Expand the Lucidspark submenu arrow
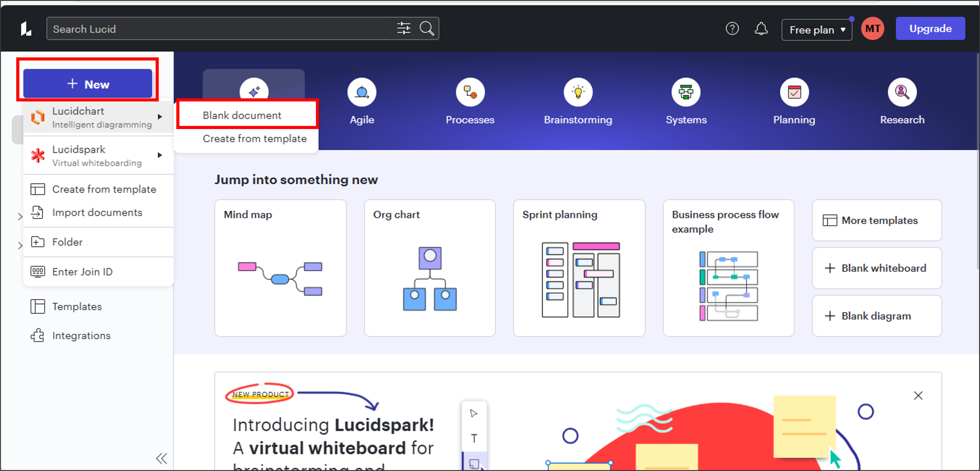 point(160,155)
